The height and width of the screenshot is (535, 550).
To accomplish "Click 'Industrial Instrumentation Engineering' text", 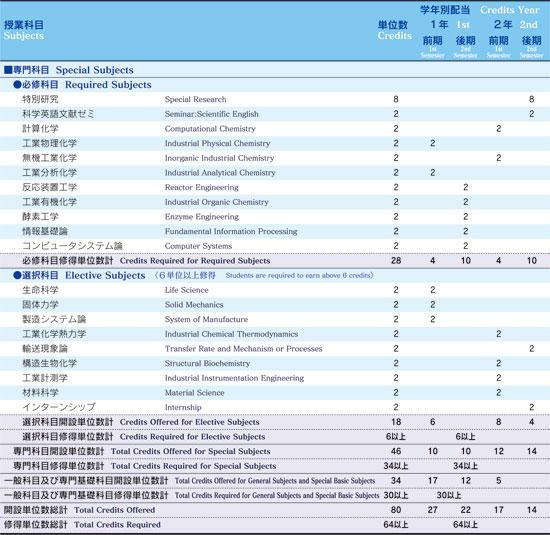I will (x=234, y=378).
